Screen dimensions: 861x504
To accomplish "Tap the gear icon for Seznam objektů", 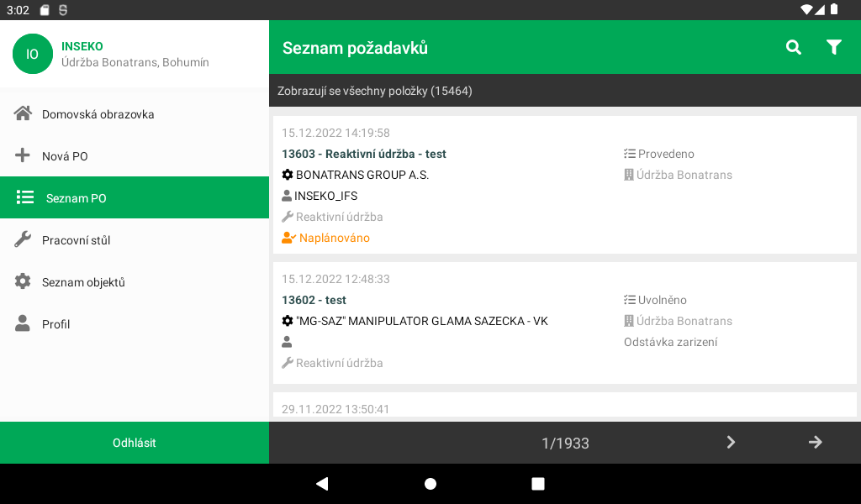I will tap(23, 281).
